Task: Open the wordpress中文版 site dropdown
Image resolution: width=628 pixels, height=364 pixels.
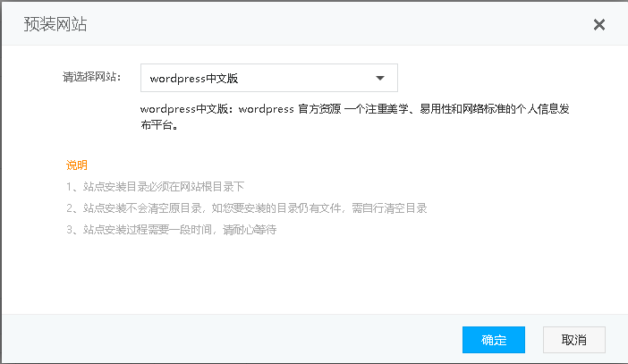Action: click(269, 78)
